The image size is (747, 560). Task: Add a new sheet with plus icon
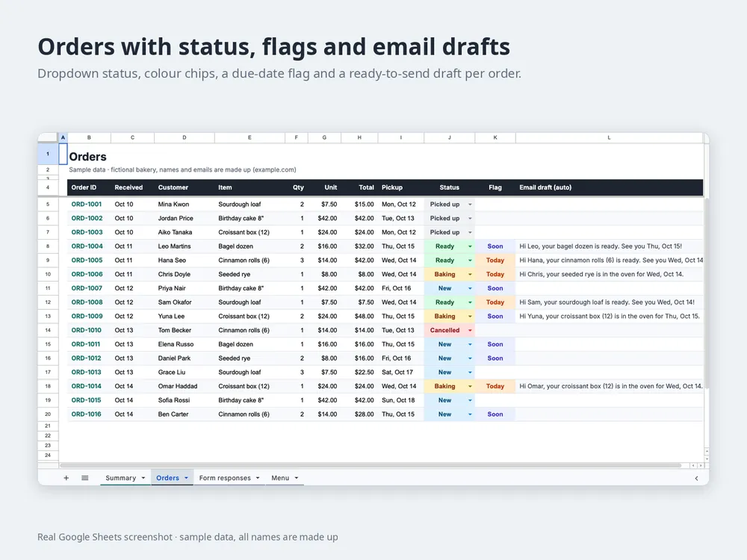pos(66,478)
